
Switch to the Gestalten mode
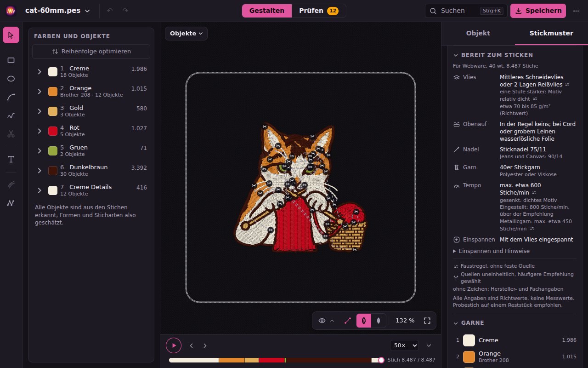tap(267, 11)
